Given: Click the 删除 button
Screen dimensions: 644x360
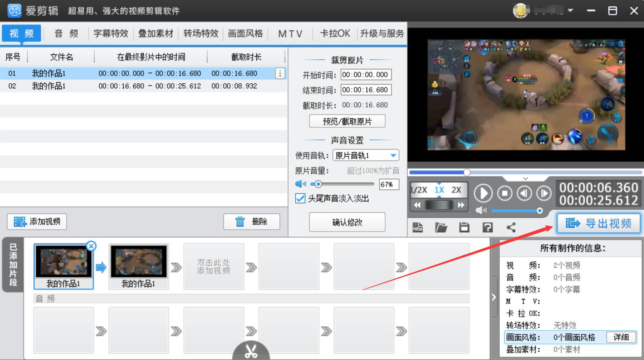Looking at the screenshot, I should click(252, 221).
